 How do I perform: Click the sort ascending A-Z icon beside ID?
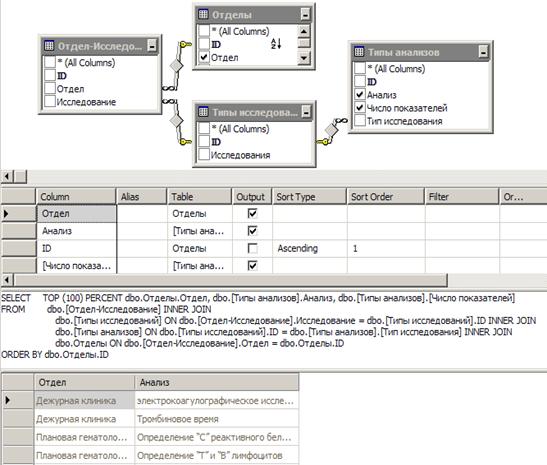276,44
